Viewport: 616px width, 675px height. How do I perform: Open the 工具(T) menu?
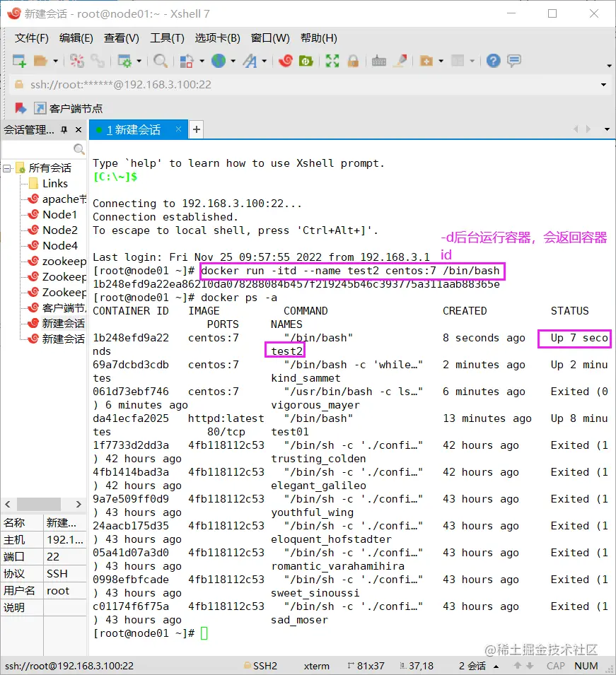coord(167,38)
